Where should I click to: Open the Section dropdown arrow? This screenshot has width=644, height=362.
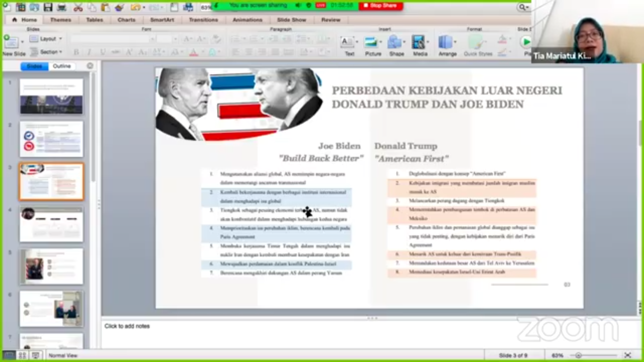click(61, 52)
